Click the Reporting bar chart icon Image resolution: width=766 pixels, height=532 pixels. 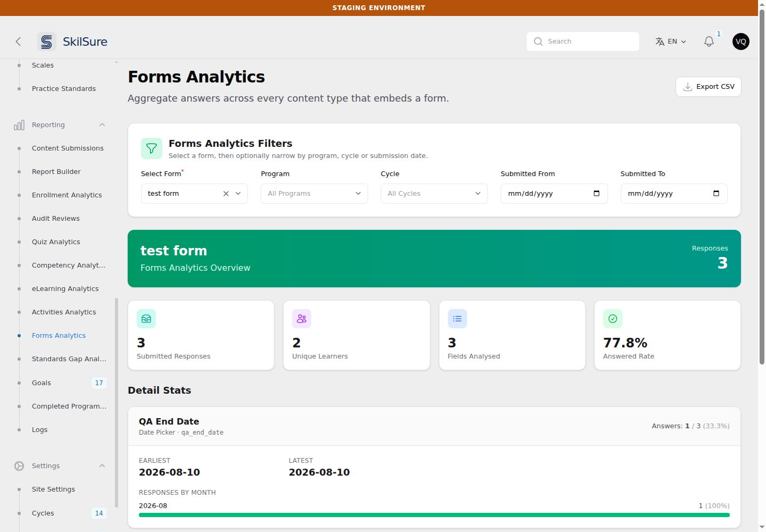point(19,125)
